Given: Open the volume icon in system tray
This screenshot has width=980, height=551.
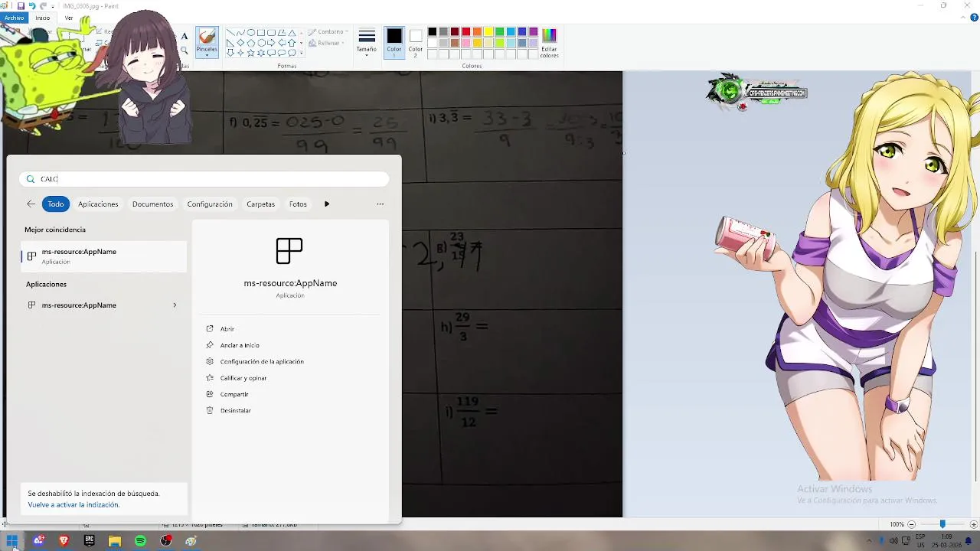Looking at the screenshot, I should click(893, 541).
